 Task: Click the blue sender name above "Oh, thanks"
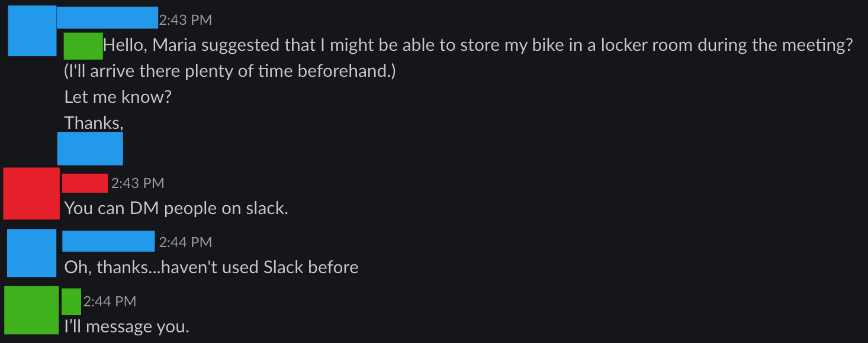coord(108,241)
